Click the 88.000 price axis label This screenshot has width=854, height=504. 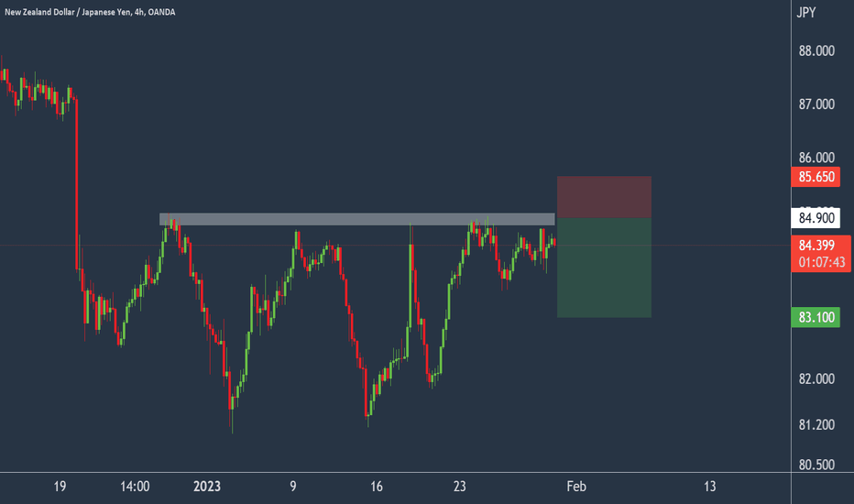[x=816, y=51]
